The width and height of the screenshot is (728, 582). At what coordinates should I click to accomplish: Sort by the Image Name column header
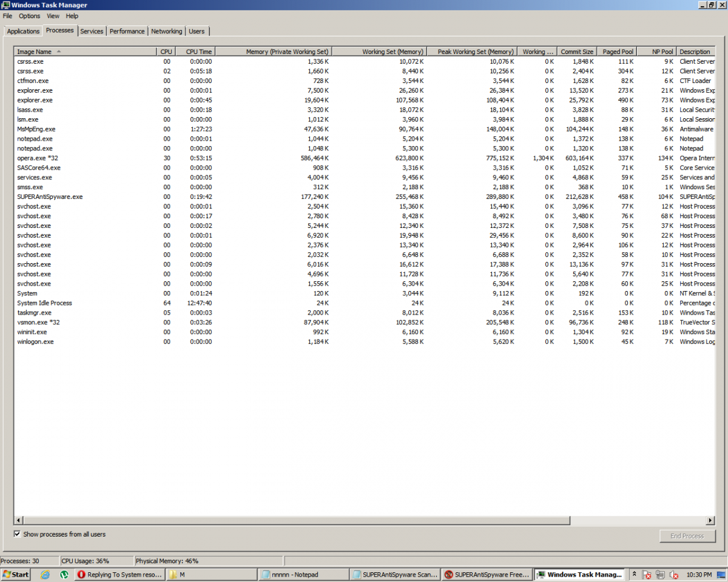click(86, 52)
